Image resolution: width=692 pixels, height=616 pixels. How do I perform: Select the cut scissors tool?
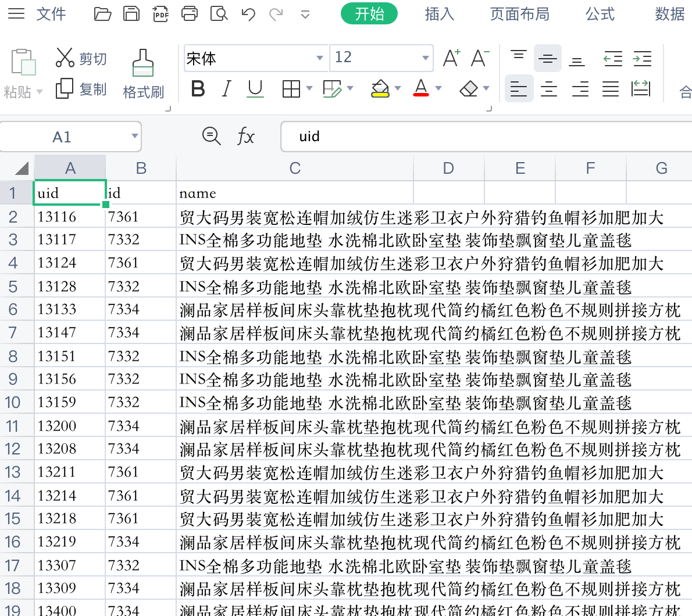coord(65,58)
